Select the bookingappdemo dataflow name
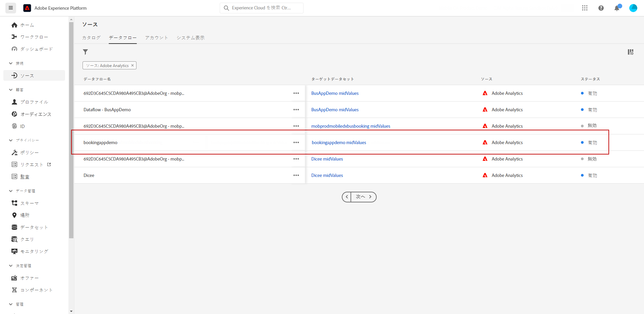Image resolution: width=644 pixels, height=314 pixels. click(x=100, y=142)
